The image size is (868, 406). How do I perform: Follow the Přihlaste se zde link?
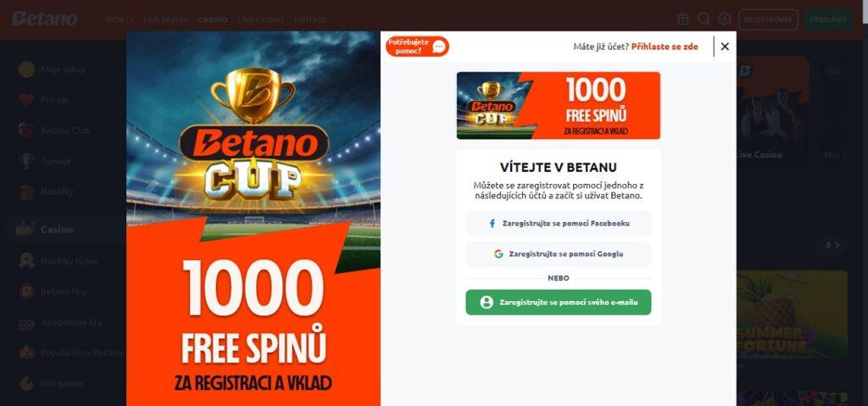click(665, 47)
